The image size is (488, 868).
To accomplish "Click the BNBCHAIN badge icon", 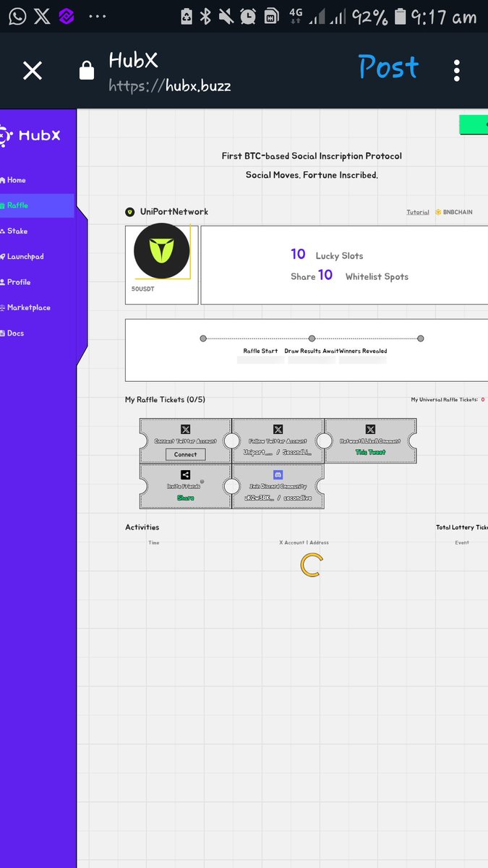I will point(438,213).
